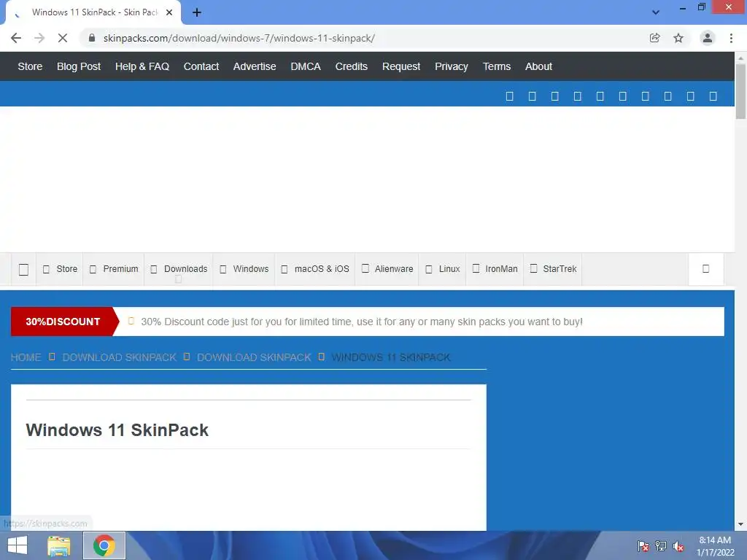
Task: Go to HOME breadcrumb
Action: (26, 357)
